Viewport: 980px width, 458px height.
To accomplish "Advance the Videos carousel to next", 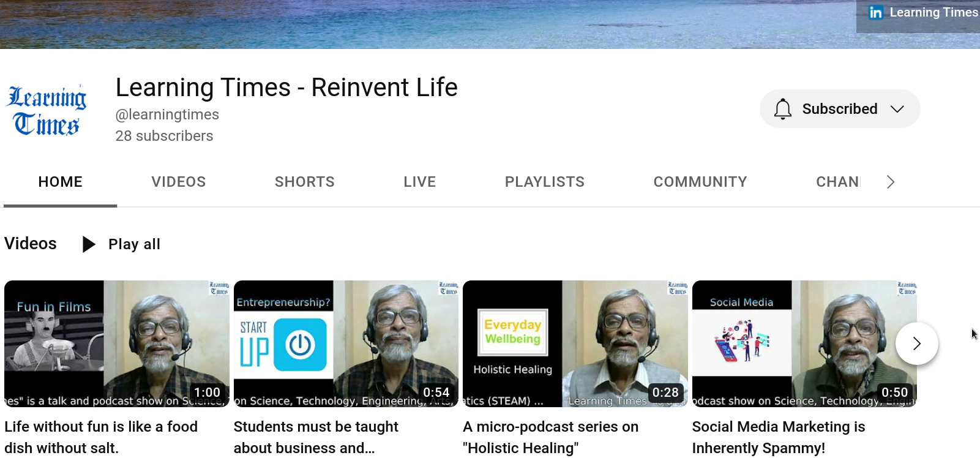I will (916, 343).
